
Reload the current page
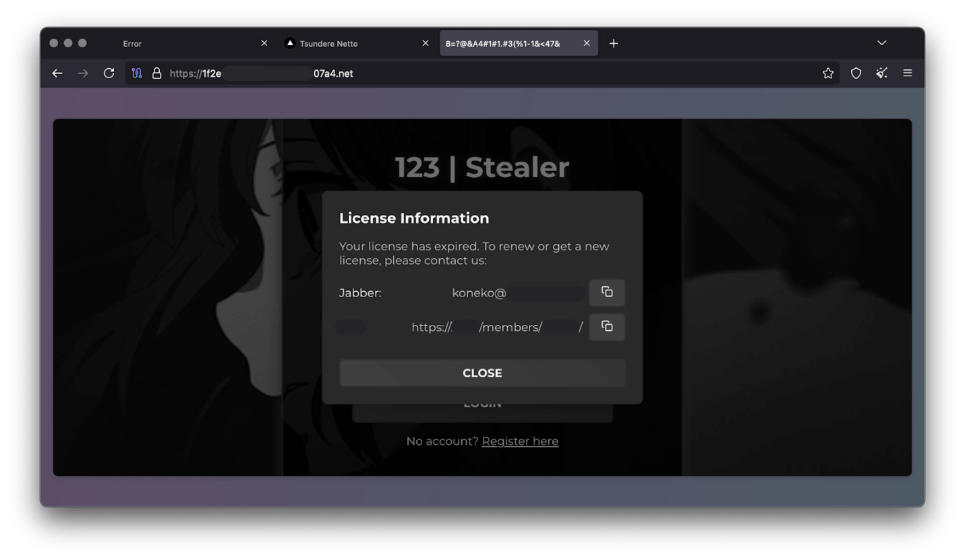pyautogui.click(x=109, y=73)
